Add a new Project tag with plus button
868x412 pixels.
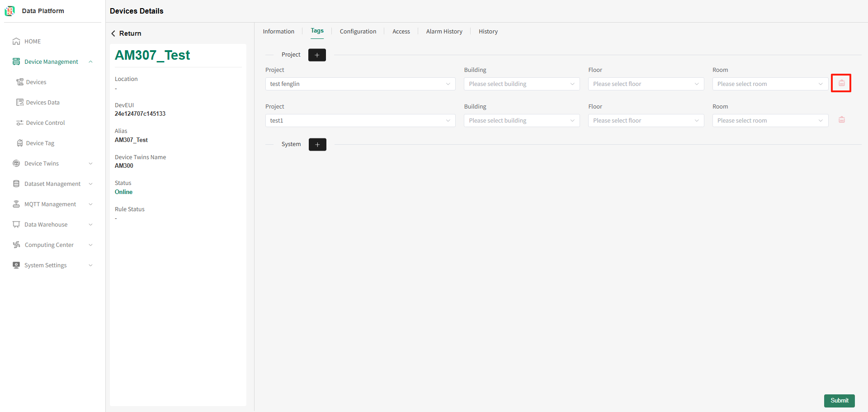(x=317, y=55)
